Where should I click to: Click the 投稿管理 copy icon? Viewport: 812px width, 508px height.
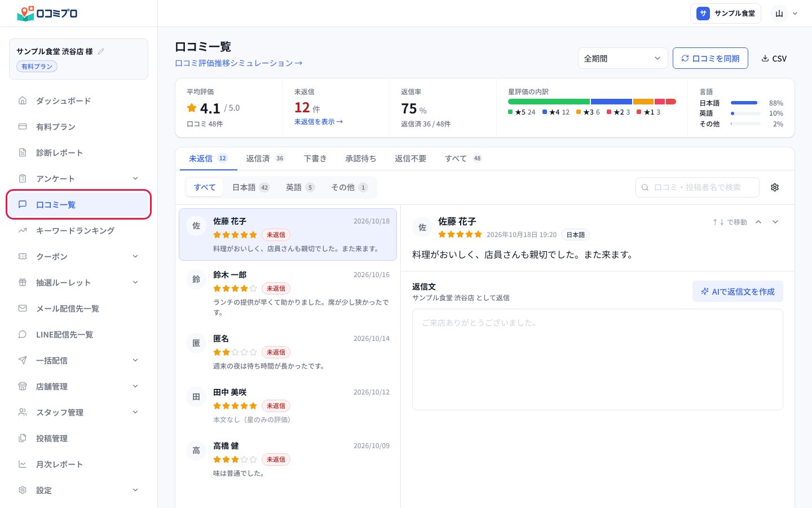23,438
